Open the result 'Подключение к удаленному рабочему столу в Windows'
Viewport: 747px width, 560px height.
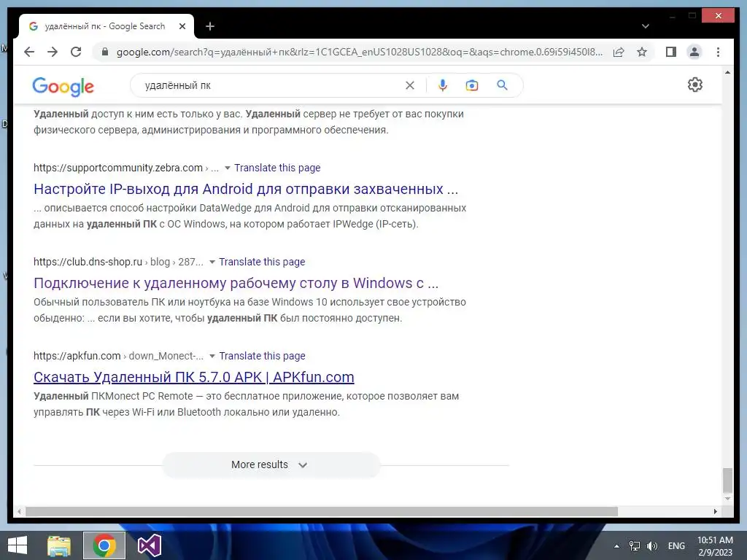[x=236, y=283]
